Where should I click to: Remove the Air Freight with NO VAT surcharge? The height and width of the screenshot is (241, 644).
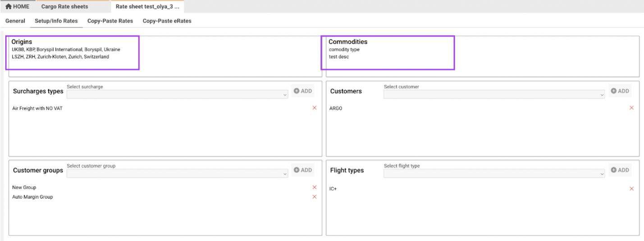(x=315, y=108)
